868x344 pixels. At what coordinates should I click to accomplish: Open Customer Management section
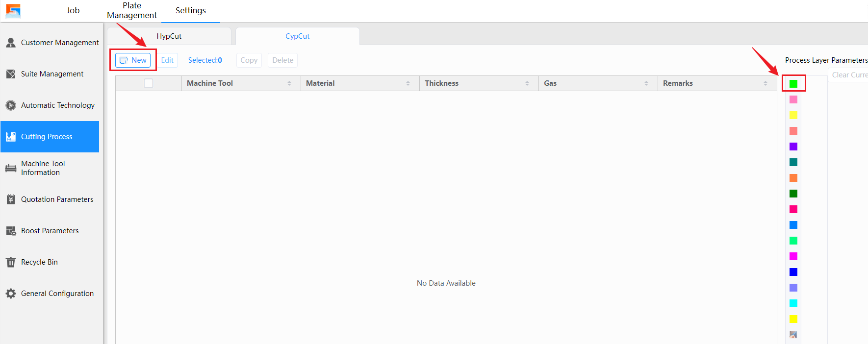[52, 43]
